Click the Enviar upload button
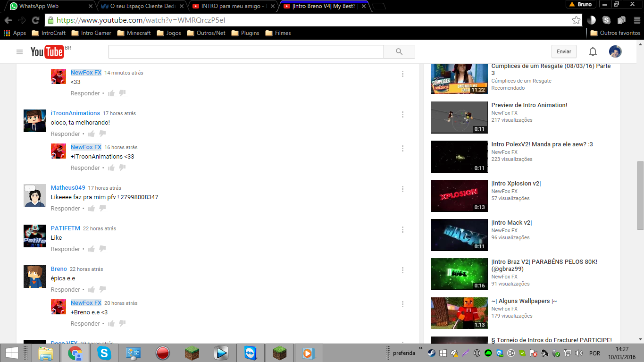This screenshot has width=644, height=362. point(564,51)
